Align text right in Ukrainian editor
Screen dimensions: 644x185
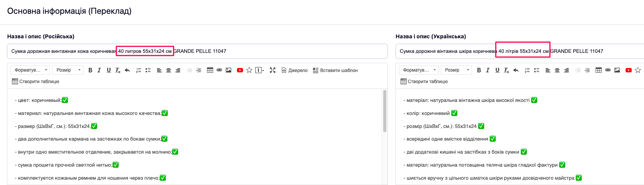(566, 70)
